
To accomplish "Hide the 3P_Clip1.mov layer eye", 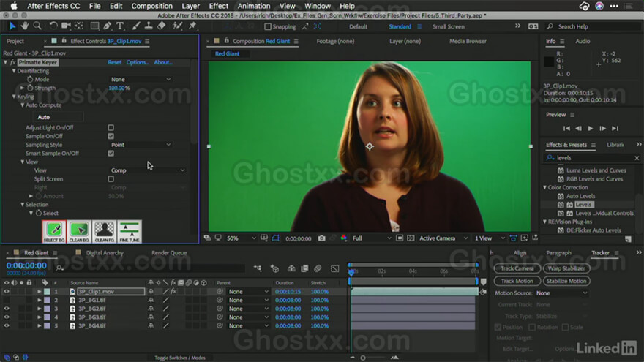I will point(7,291).
